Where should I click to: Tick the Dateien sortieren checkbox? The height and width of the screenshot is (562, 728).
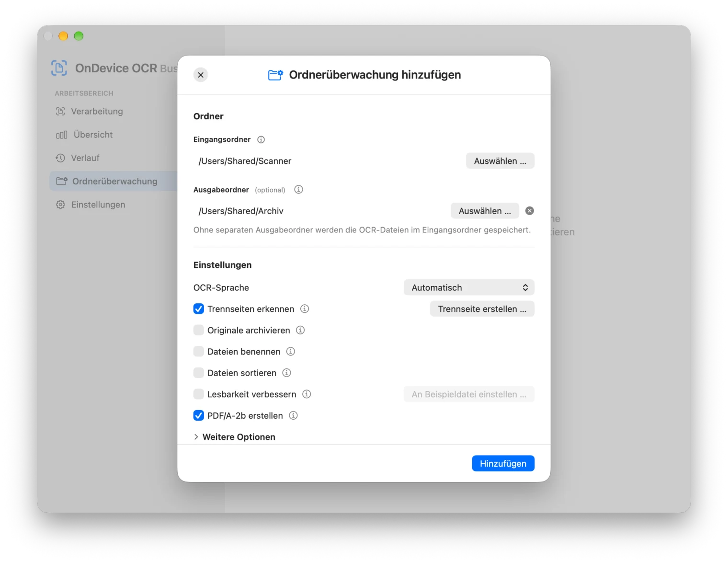pyautogui.click(x=199, y=373)
